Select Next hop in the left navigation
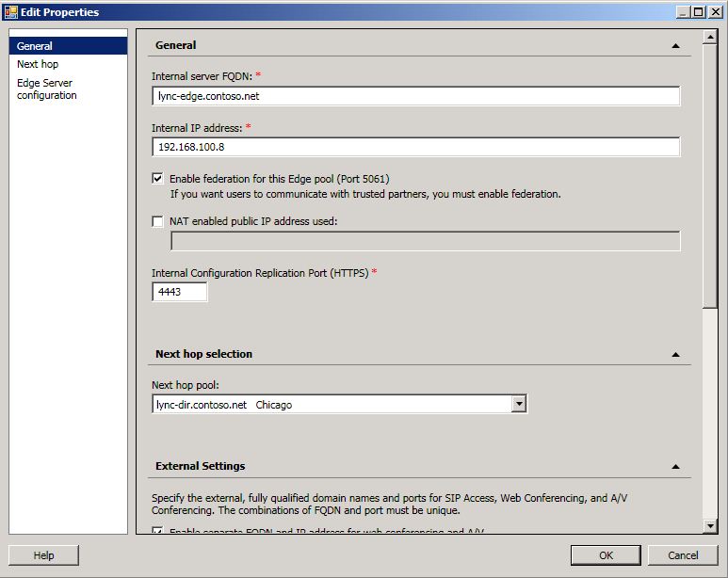Screen dimensions: 728x578 38,64
